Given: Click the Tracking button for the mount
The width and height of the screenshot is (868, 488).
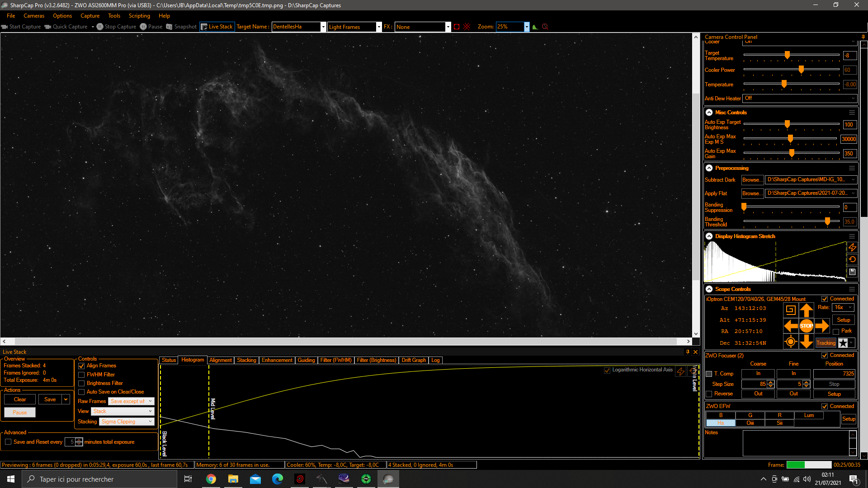Looking at the screenshot, I should (826, 343).
